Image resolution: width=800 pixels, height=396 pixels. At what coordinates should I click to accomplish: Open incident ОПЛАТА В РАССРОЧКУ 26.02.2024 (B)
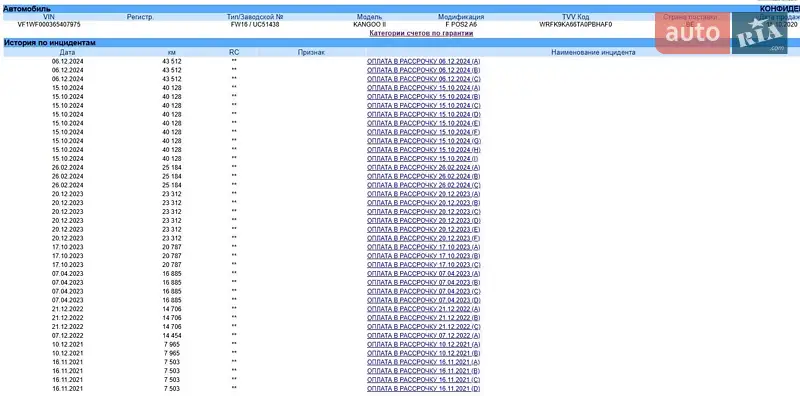point(423,177)
